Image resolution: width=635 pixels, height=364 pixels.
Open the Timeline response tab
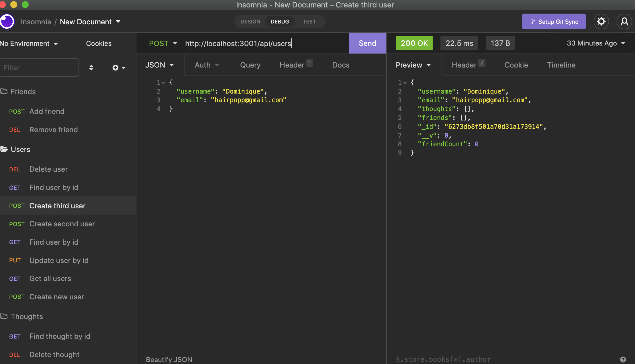tap(562, 64)
